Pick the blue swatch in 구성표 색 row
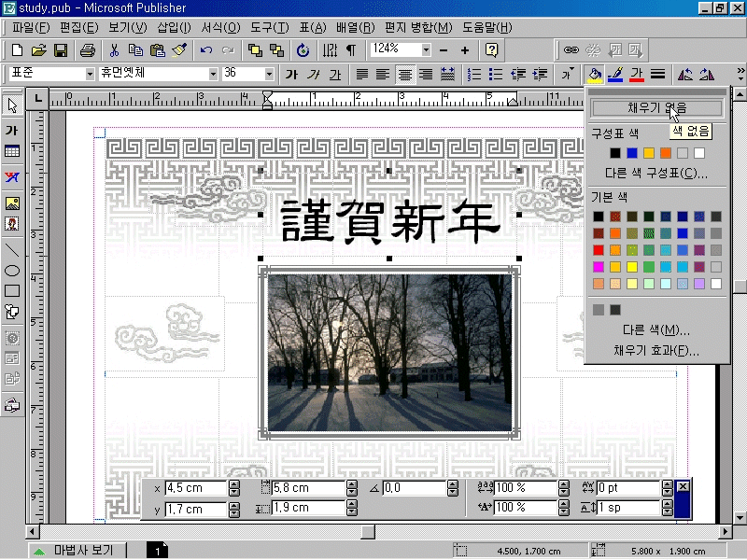Image resolution: width=747 pixels, height=560 pixels. 632,153
